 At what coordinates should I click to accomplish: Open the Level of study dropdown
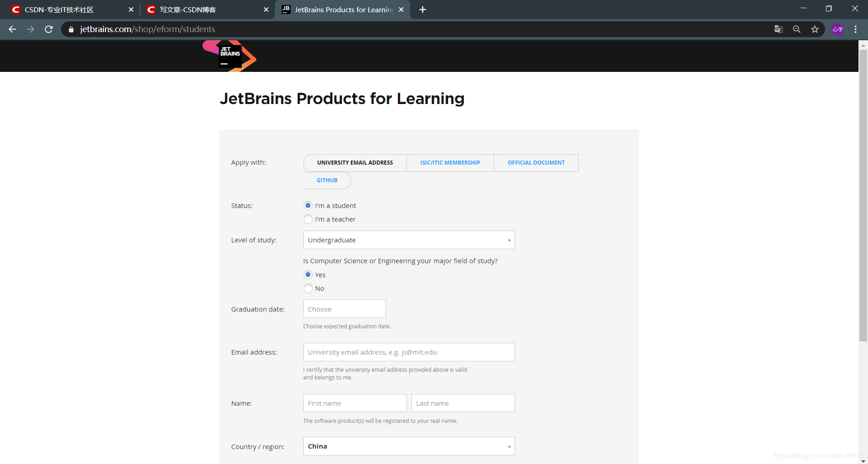click(x=409, y=240)
